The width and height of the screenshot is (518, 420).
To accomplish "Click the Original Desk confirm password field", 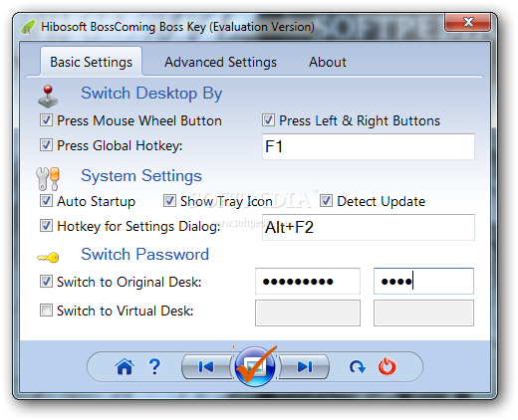I will pyautogui.click(x=423, y=282).
